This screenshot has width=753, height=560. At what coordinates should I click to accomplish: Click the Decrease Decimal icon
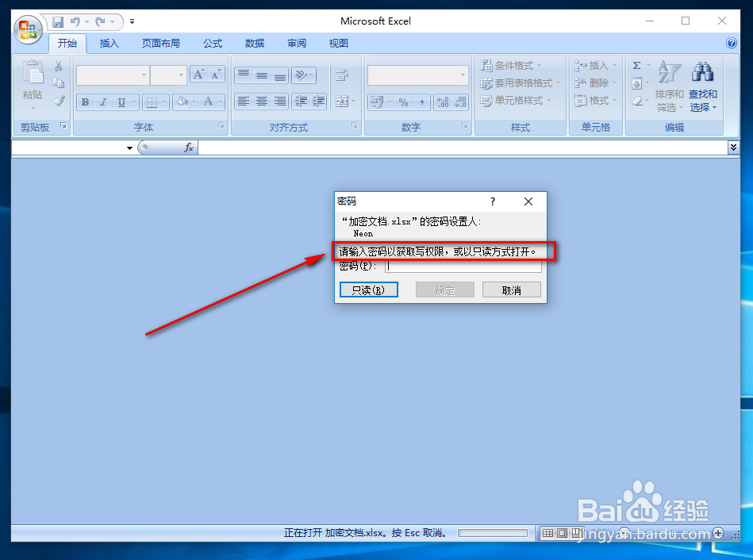pyautogui.click(x=460, y=102)
